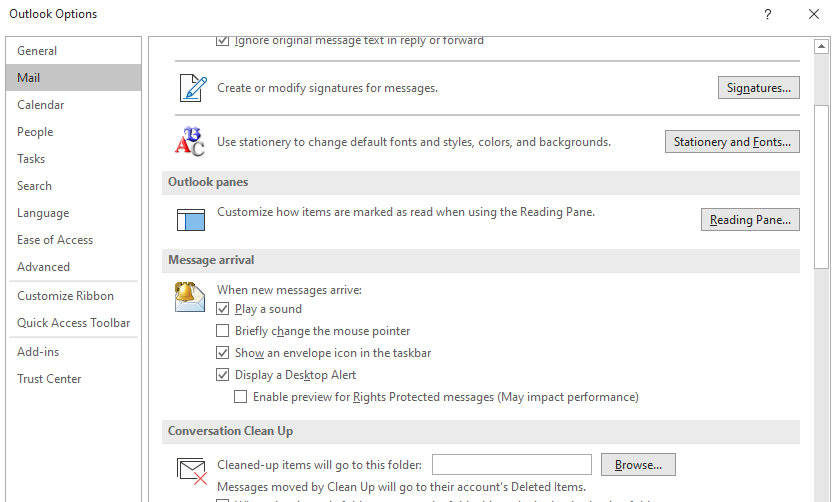This screenshot has height=502, width=836.
Task: Click "When new messages arrive:" label
Action: (x=289, y=290)
